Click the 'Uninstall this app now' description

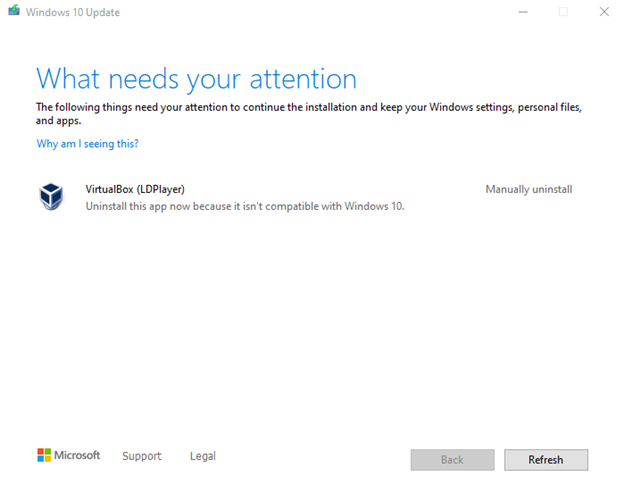[245, 206]
